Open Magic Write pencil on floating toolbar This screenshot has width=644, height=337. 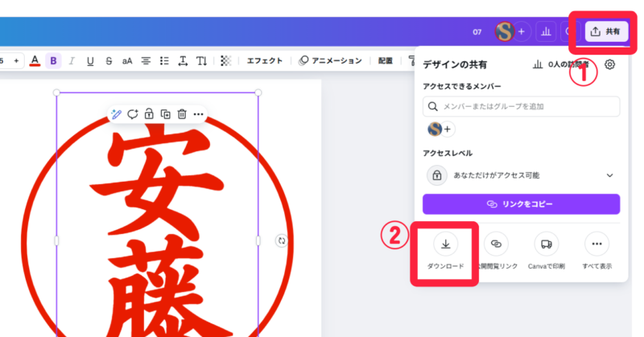click(116, 114)
